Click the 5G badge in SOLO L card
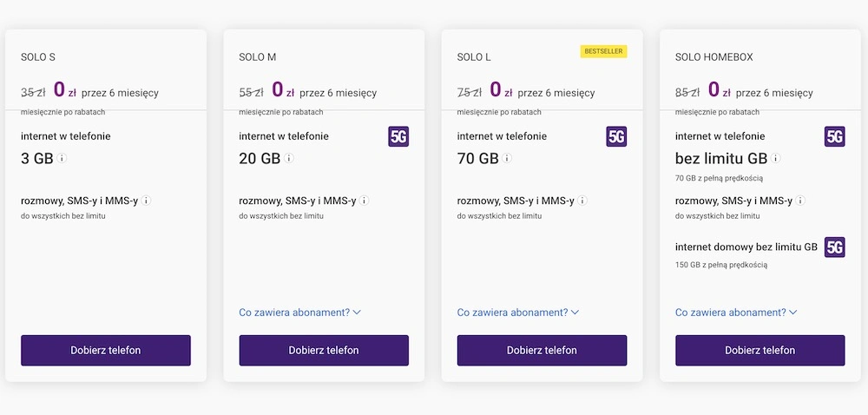The image size is (868, 415). pos(616,136)
